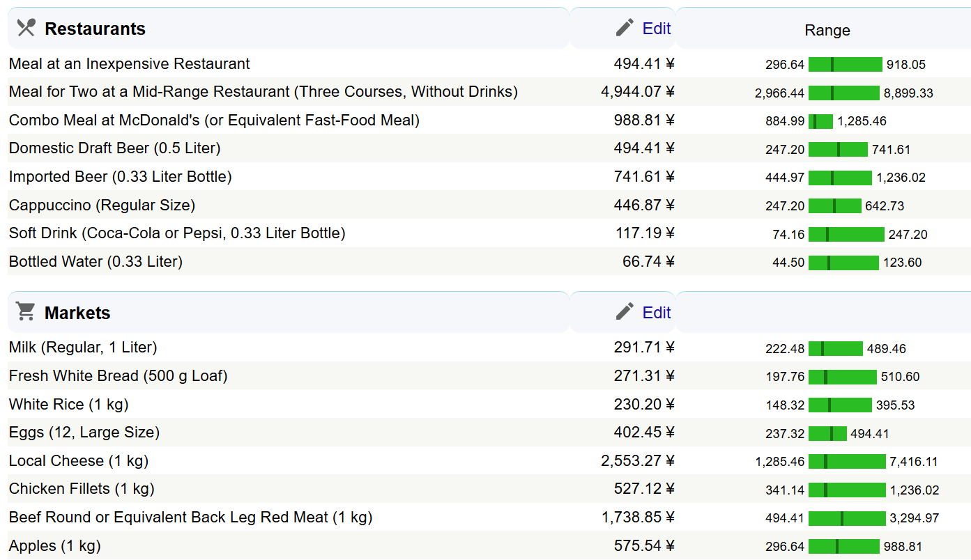Click the Markets shopping cart icon
Viewport: 971px width, 560px height.
[x=26, y=312]
